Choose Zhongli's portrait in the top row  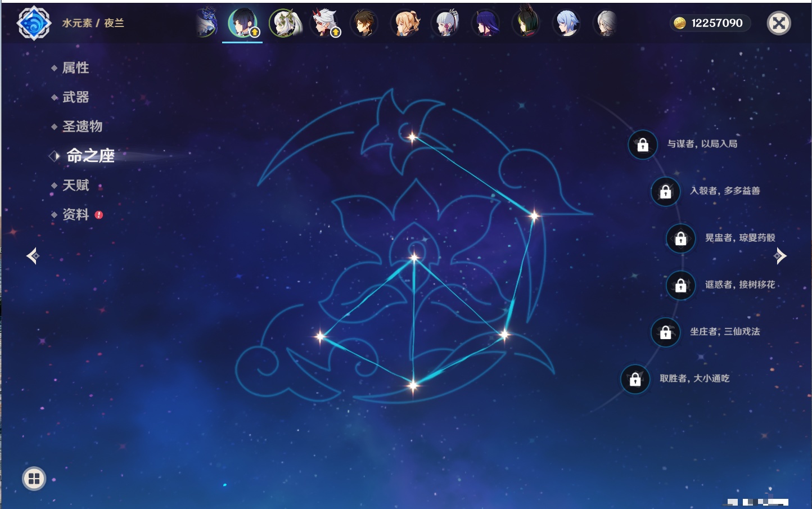point(364,24)
